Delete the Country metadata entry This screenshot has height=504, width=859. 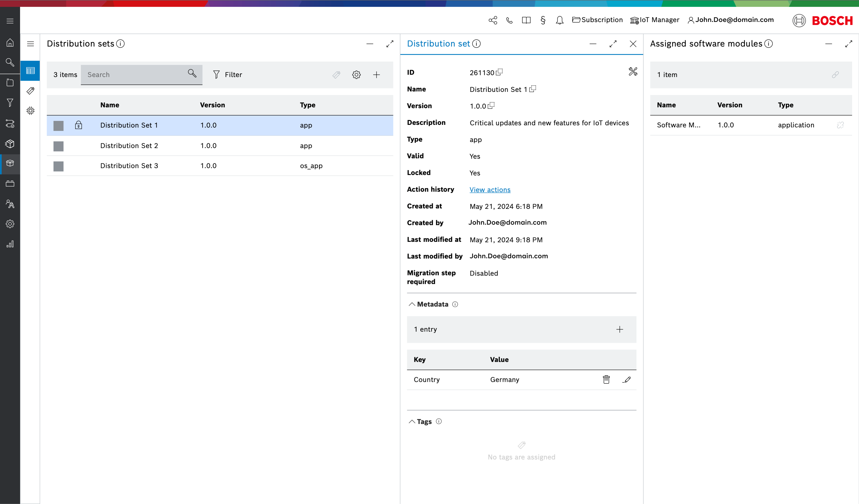point(606,379)
